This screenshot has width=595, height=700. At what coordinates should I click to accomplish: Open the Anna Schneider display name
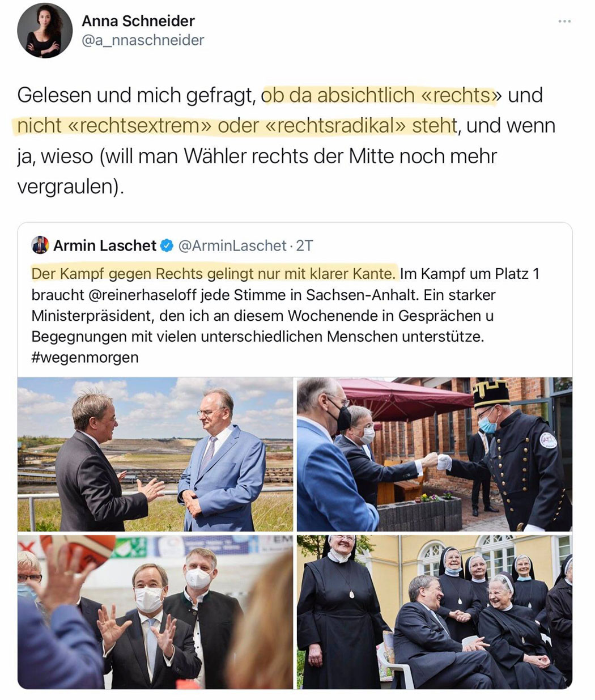point(138,21)
